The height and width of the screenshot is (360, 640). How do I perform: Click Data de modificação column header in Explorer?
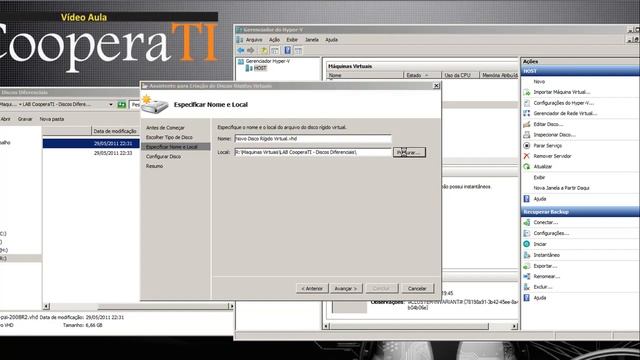pyautogui.click(x=115, y=131)
